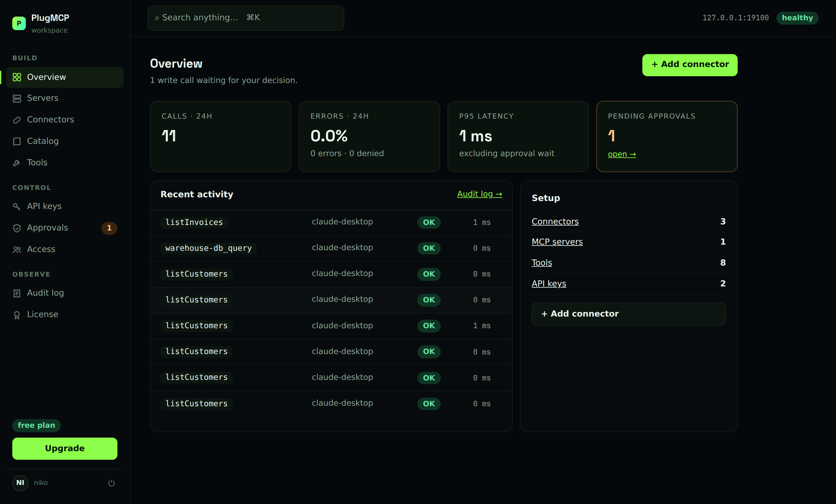Image resolution: width=836 pixels, height=504 pixels.
Task: Click the '0 errors · 0 denied' text
Action: (347, 154)
